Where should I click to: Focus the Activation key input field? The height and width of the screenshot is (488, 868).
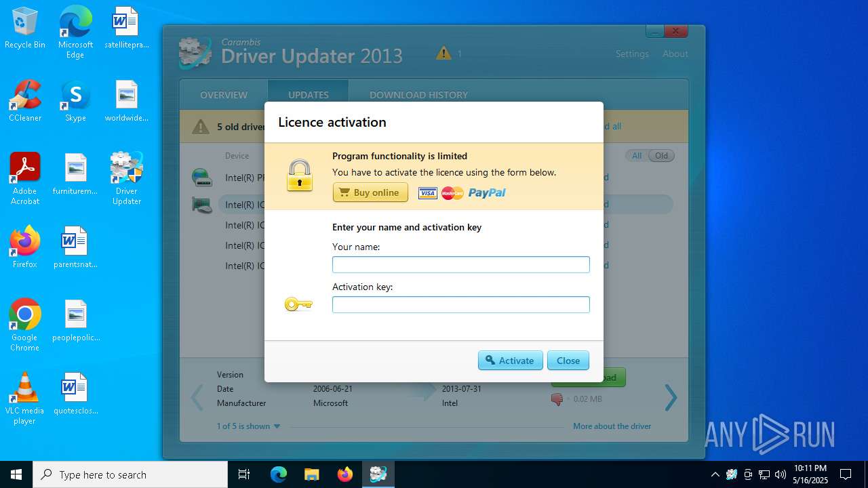461,304
